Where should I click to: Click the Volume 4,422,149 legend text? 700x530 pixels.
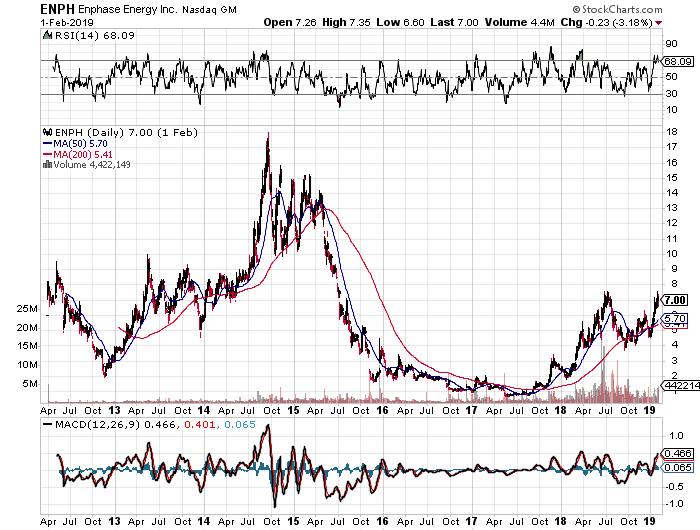point(92,165)
